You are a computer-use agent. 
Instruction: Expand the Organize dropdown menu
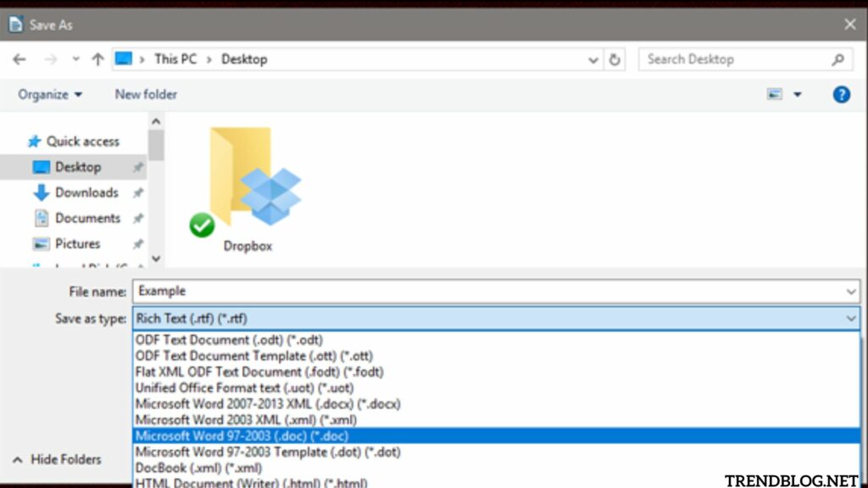(x=51, y=95)
